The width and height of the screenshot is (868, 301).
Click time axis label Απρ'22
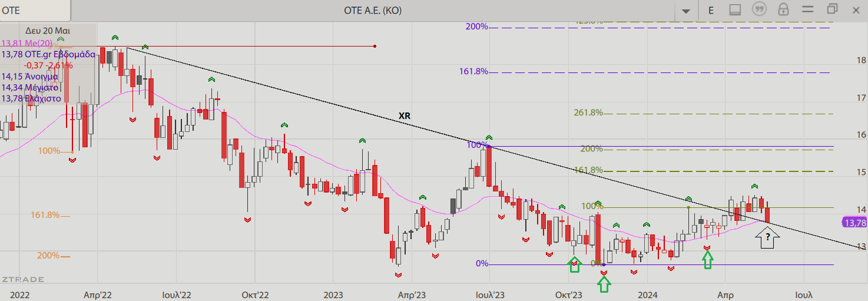pos(99,294)
